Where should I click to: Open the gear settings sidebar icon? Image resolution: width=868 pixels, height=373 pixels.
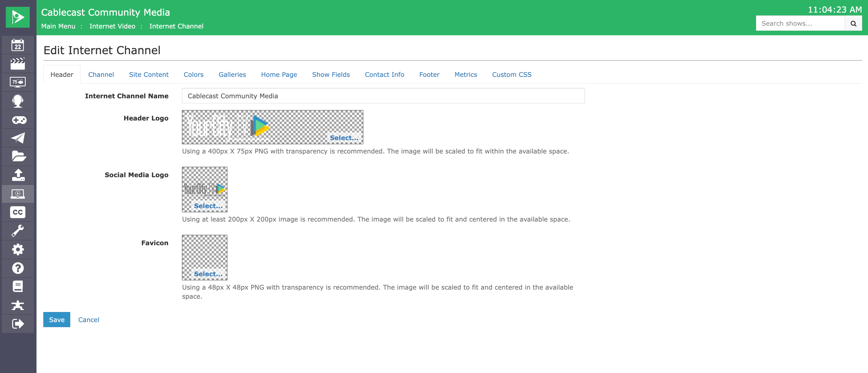(18, 250)
